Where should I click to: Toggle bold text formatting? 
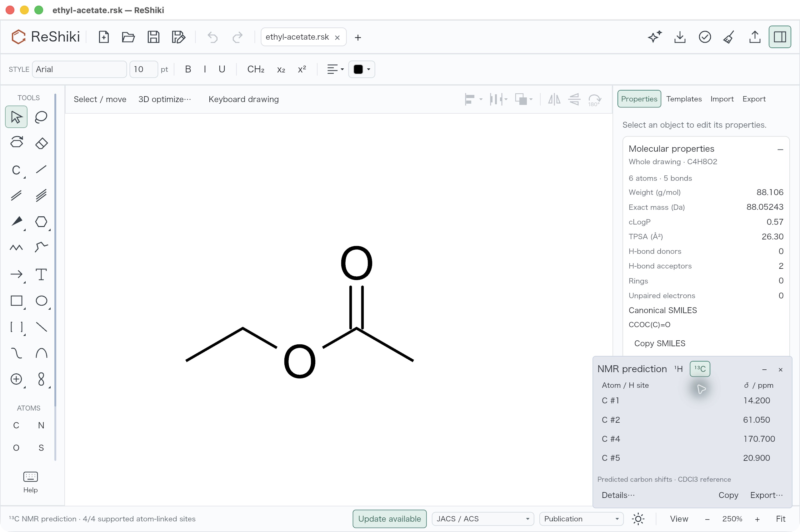[x=188, y=69]
